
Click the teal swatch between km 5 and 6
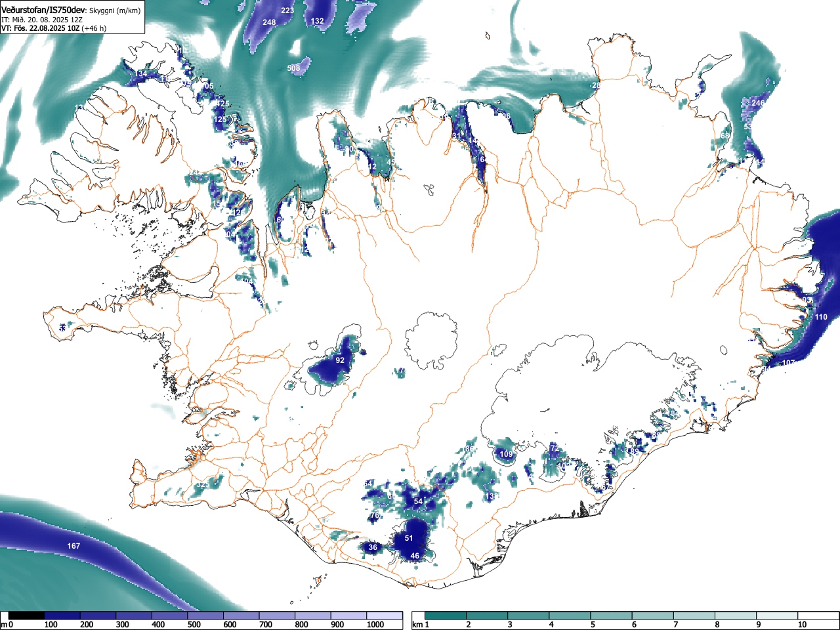click(612, 616)
